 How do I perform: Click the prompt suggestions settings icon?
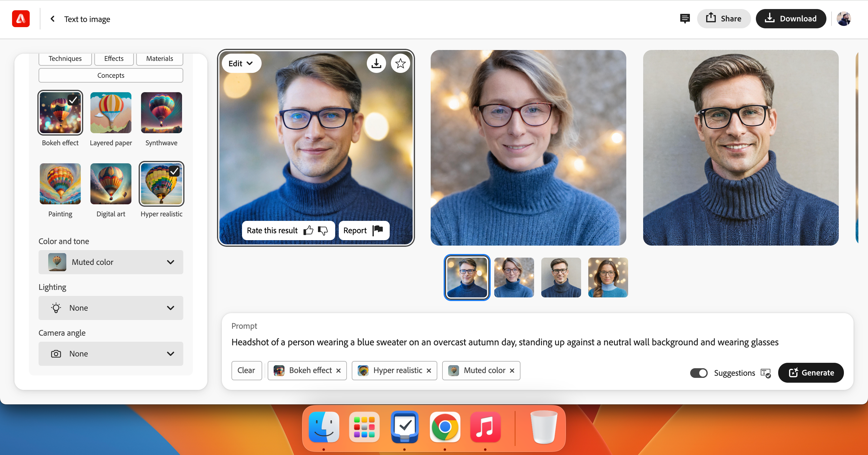point(766,373)
